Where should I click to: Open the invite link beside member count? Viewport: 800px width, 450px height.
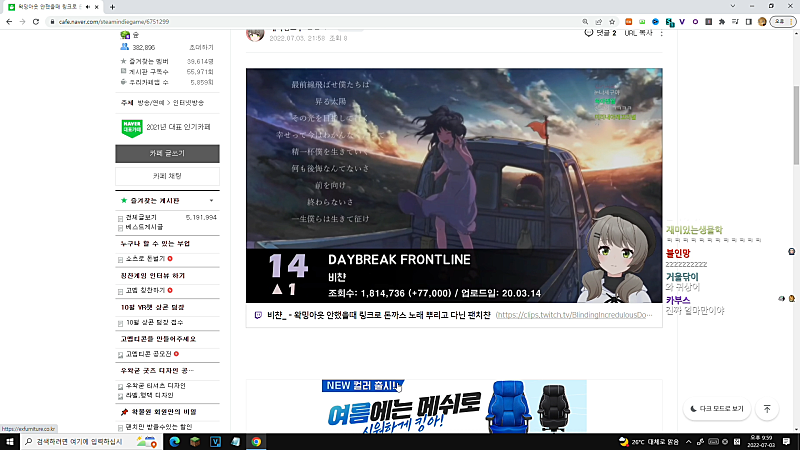click(x=201, y=47)
